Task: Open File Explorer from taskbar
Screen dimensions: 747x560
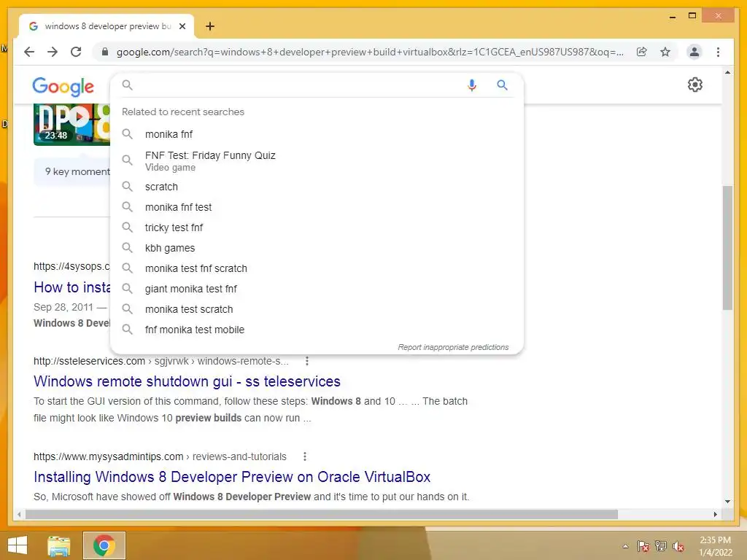Action: pyautogui.click(x=59, y=545)
